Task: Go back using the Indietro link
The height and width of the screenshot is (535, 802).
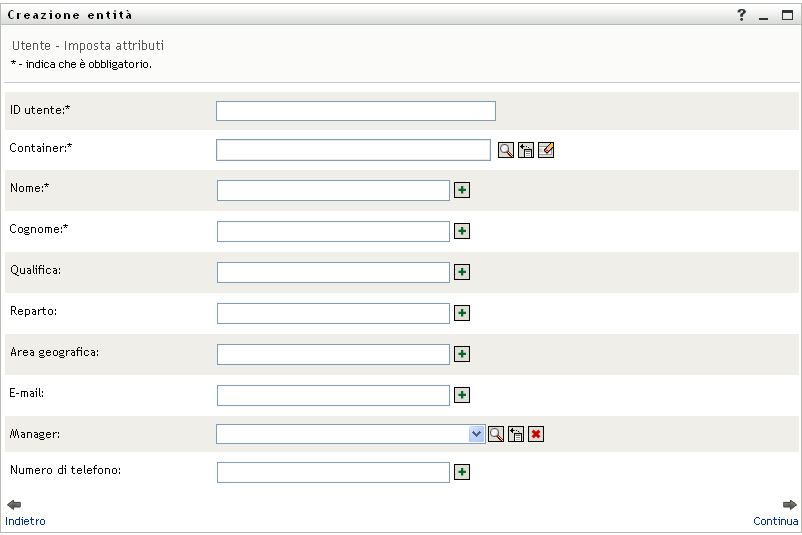Action: point(25,521)
